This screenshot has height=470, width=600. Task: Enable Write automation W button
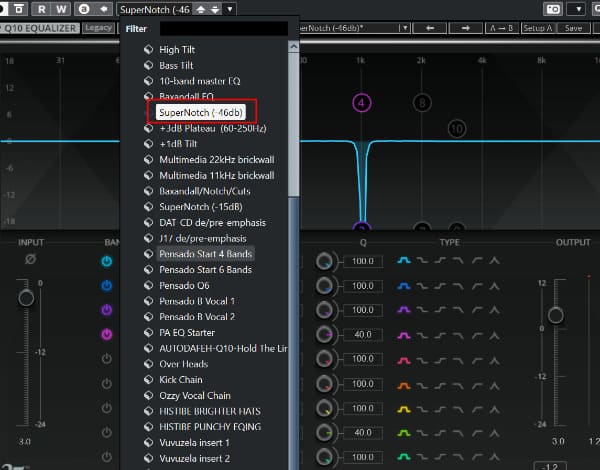coord(61,9)
